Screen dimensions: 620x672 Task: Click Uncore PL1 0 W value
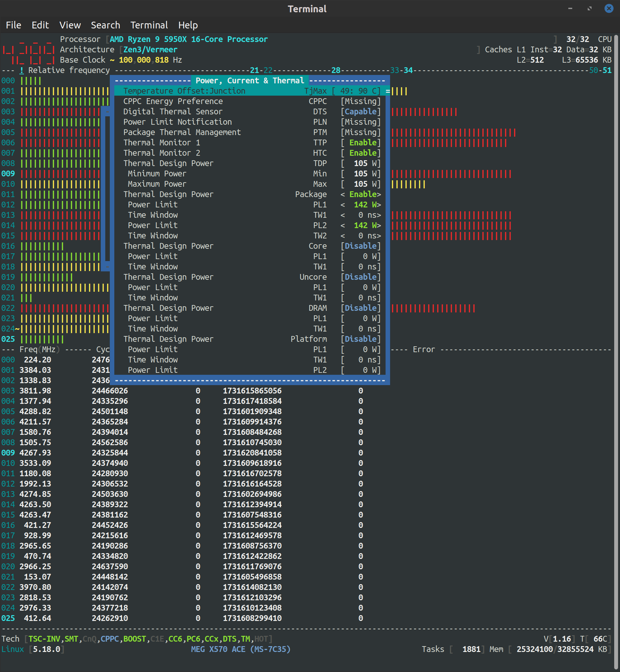(361, 288)
